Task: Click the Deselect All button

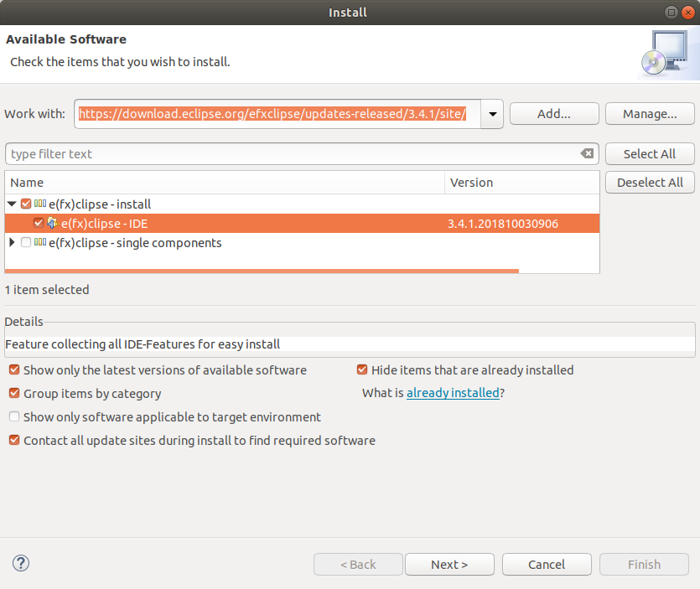Action: (x=650, y=183)
